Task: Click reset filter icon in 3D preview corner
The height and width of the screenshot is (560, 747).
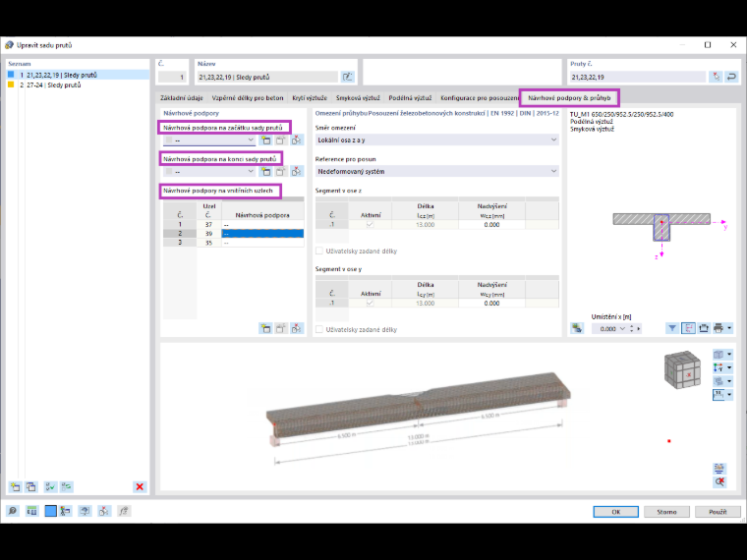Action: click(719, 482)
